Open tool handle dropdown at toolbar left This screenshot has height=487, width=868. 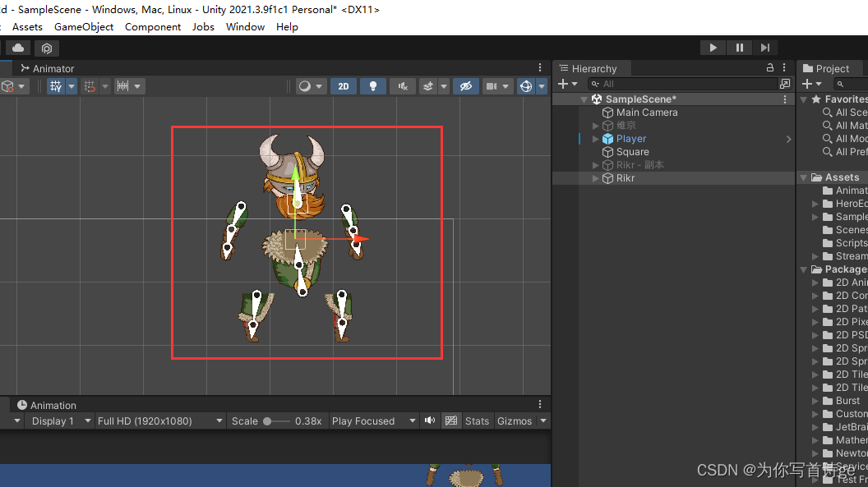click(x=21, y=86)
